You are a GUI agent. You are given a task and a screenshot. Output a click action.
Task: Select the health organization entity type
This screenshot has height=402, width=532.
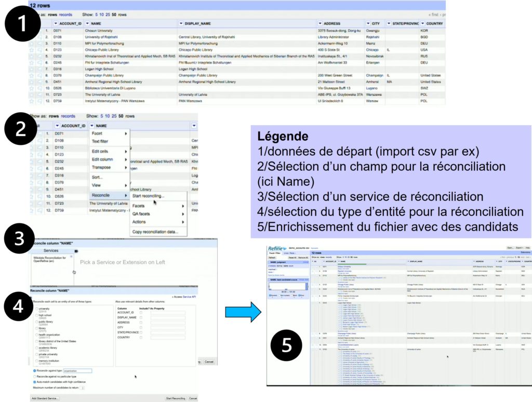[37, 335]
